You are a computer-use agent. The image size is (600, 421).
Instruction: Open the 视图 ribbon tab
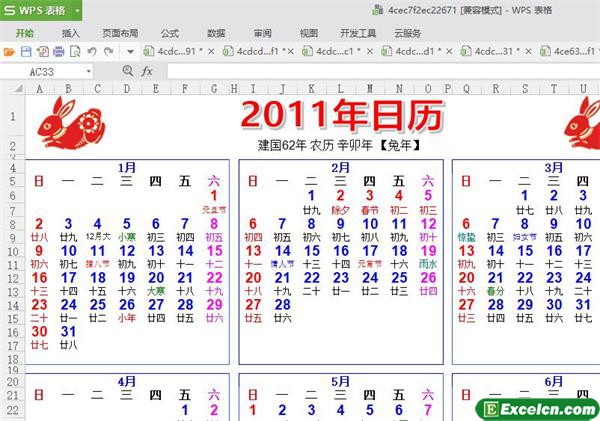click(309, 33)
